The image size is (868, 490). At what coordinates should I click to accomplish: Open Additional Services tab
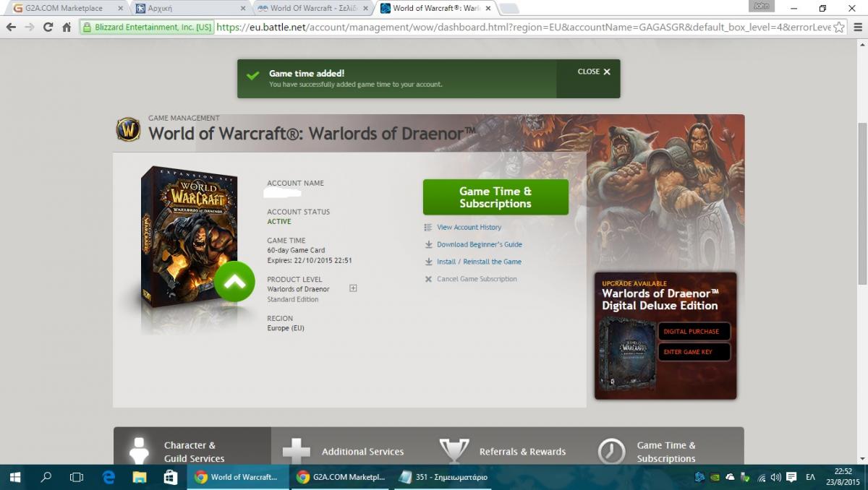tap(350, 446)
